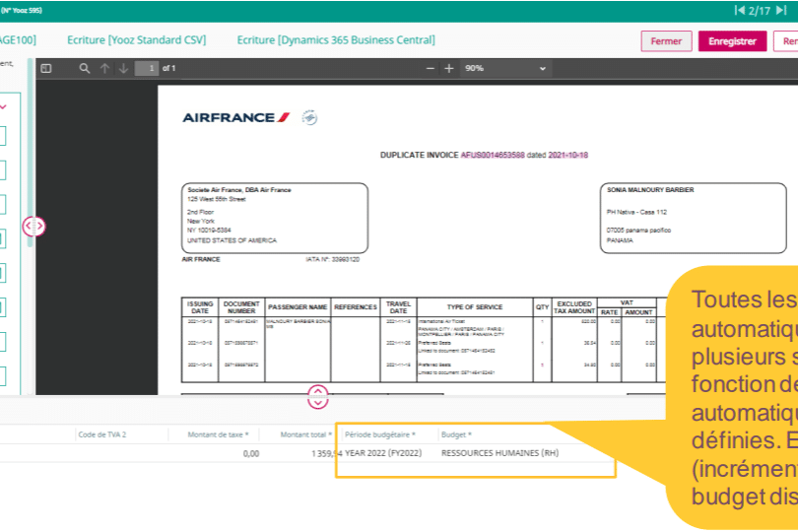
Task: Zoom out with minus icon
Action: pos(431,68)
